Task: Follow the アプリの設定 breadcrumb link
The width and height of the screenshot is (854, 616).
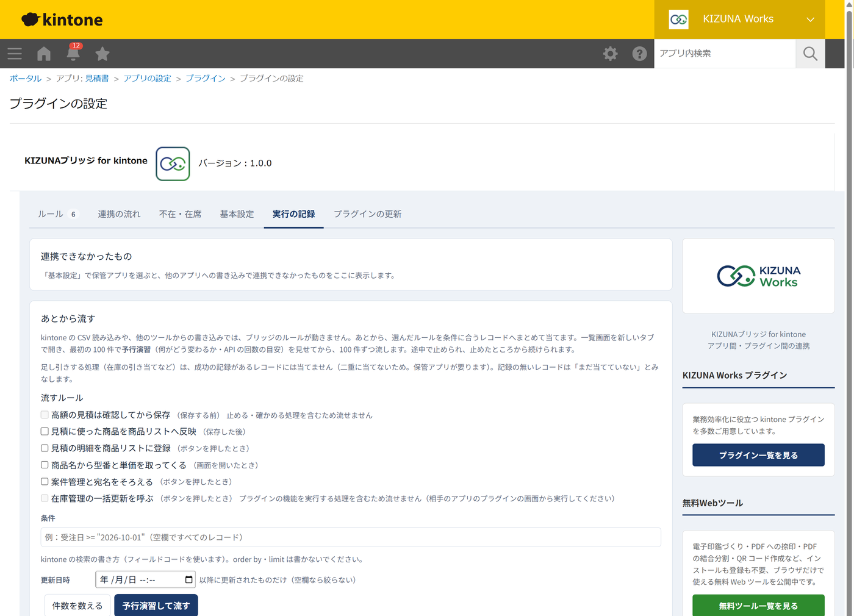Action: point(147,78)
